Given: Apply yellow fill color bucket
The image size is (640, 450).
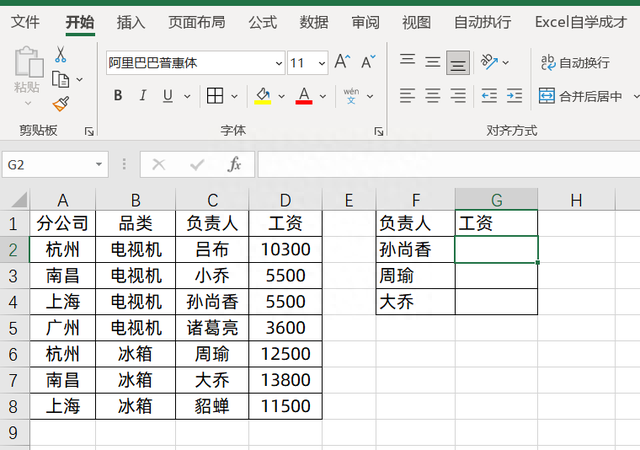Looking at the screenshot, I should [263, 96].
